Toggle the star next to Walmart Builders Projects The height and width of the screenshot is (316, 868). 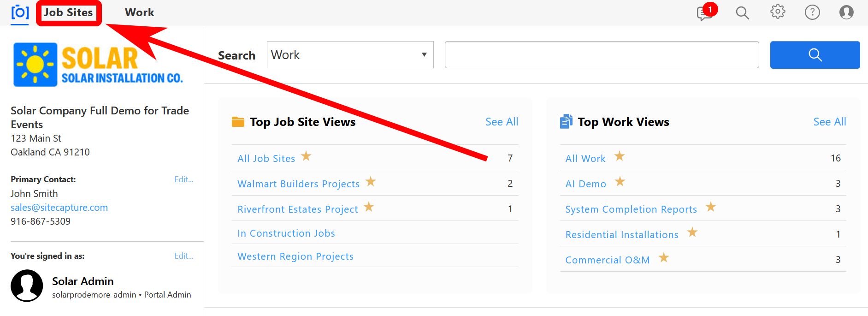click(x=371, y=182)
